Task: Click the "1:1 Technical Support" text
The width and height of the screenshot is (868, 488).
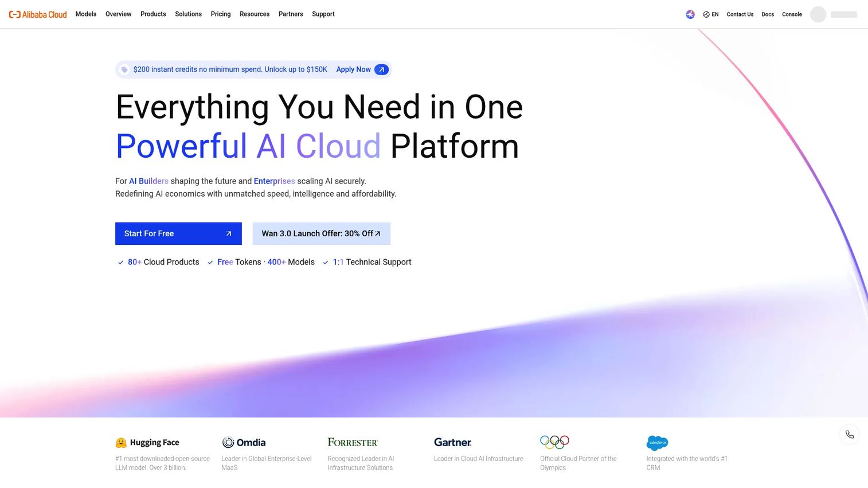Action: (x=372, y=262)
